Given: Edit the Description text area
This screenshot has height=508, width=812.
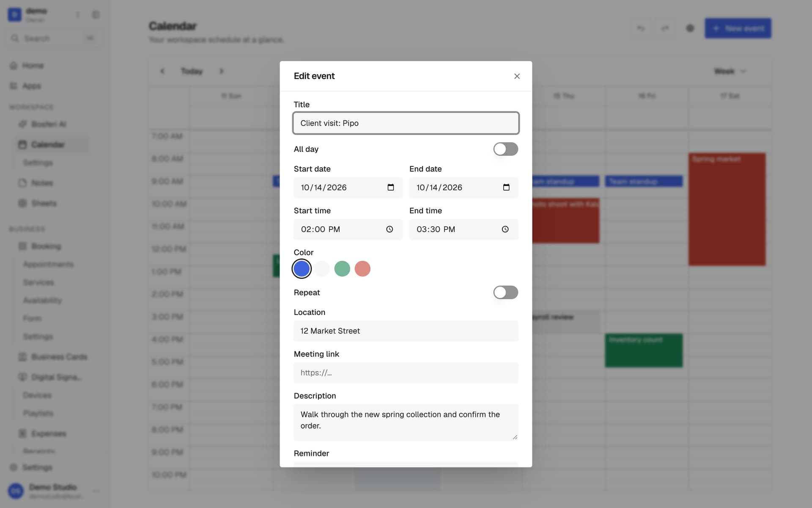Looking at the screenshot, I should click(406, 422).
